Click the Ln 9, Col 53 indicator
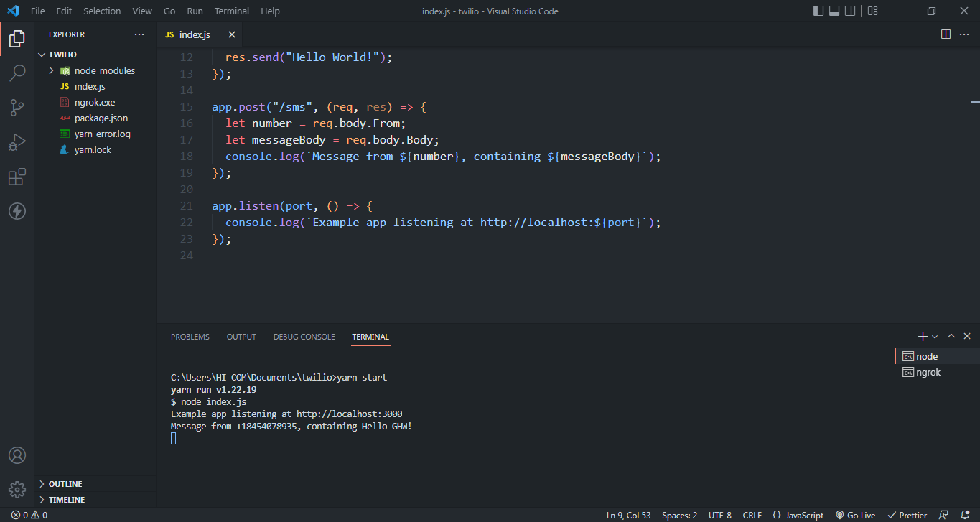Screen dimensions: 980x522 coord(628,515)
